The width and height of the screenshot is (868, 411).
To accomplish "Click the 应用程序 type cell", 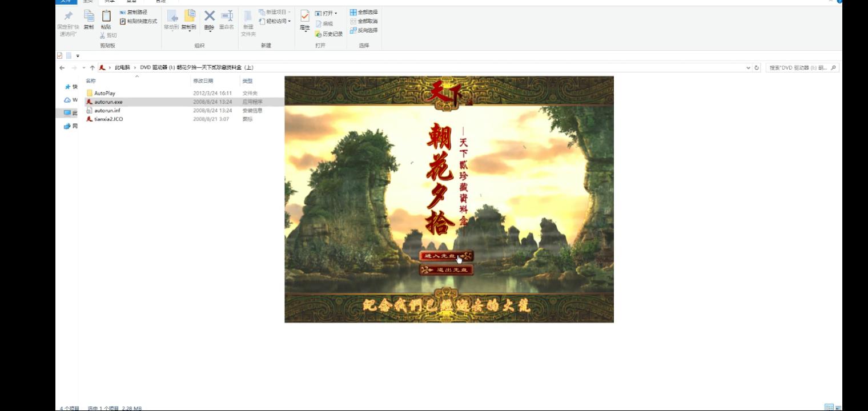I will (252, 102).
